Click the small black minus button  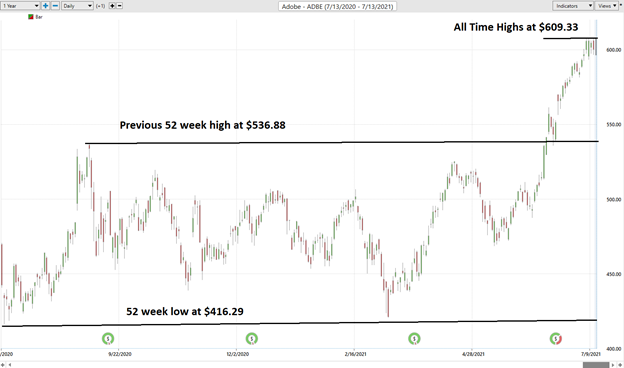[119, 6]
